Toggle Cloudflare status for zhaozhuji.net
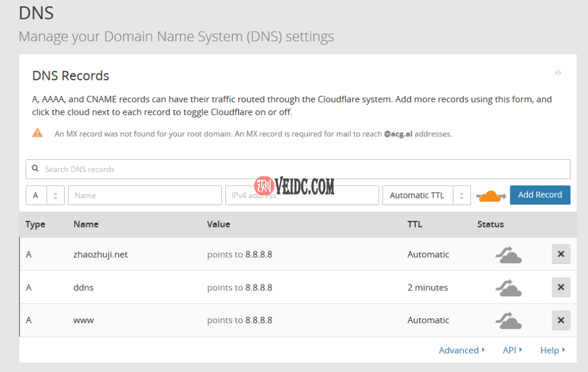588x372 pixels. tap(508, 254)
